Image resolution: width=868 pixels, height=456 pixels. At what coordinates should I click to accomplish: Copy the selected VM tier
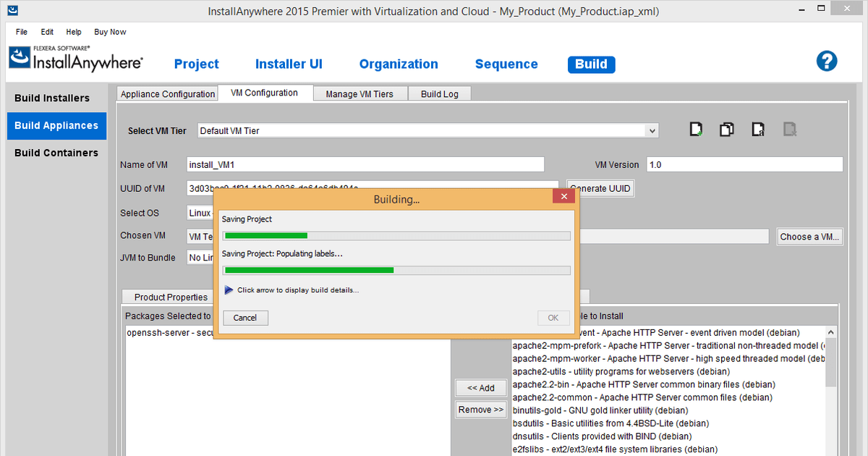click(x=726, y=129)
